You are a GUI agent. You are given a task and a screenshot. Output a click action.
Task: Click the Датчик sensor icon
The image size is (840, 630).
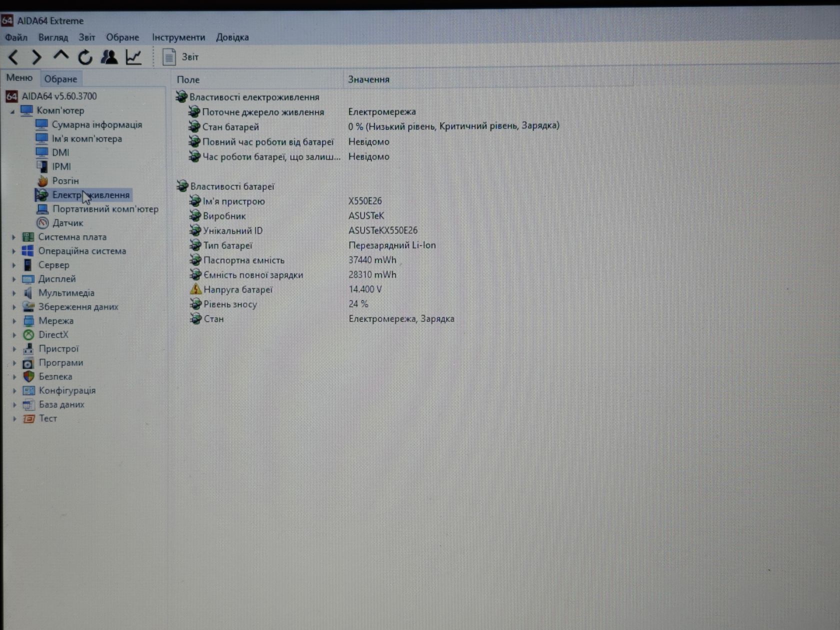coord(42,223)
